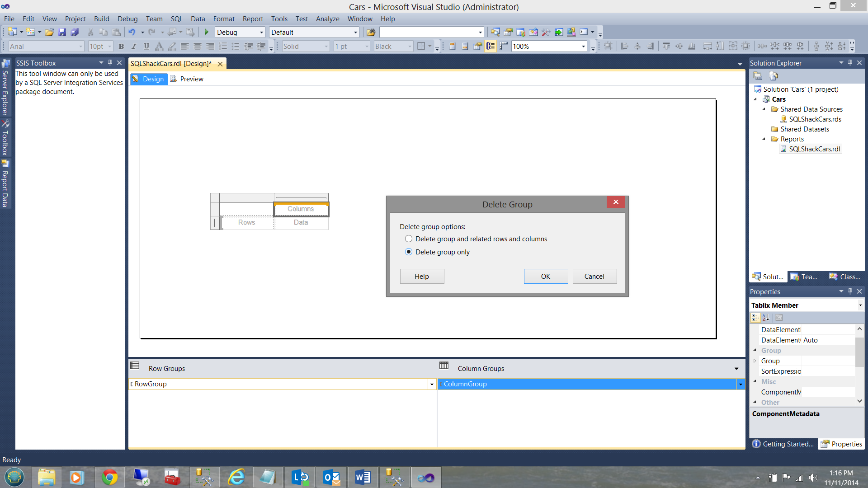Click the Row Groups list icon
This screenshot has width=868, height=488.
[135, 366]
